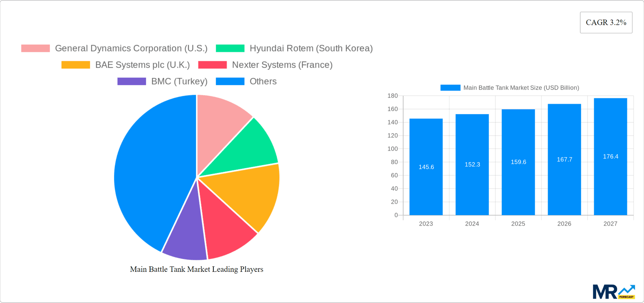This screenshot has width=644, height=303.
Task: Click the purple BMC (Turkey) legend swatch
Action: click(131, 81)
